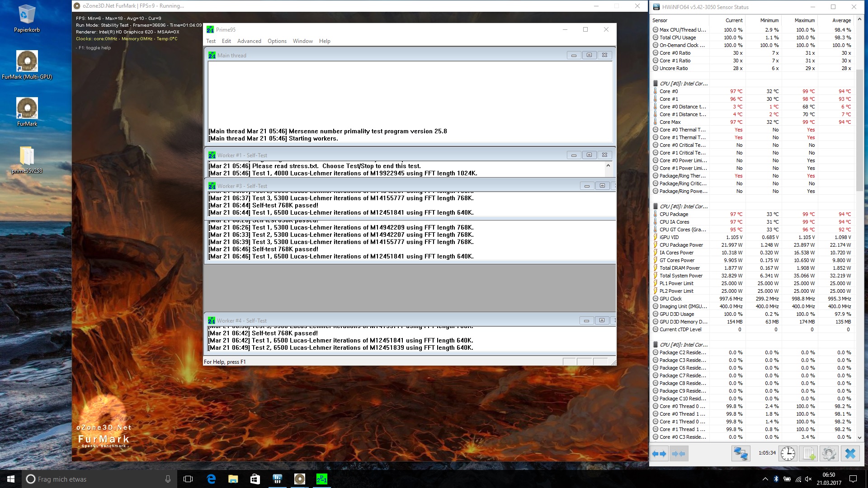868x488 pixels.
Task: Open the Store app on the taskbar
Action: (255, 479)
